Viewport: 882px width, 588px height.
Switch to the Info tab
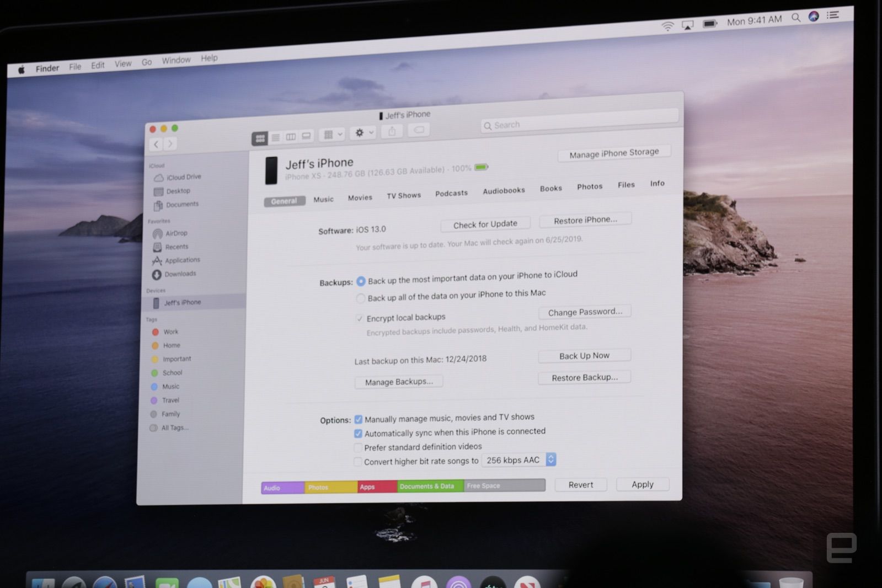pyautogui.click(x=657, y=183)
